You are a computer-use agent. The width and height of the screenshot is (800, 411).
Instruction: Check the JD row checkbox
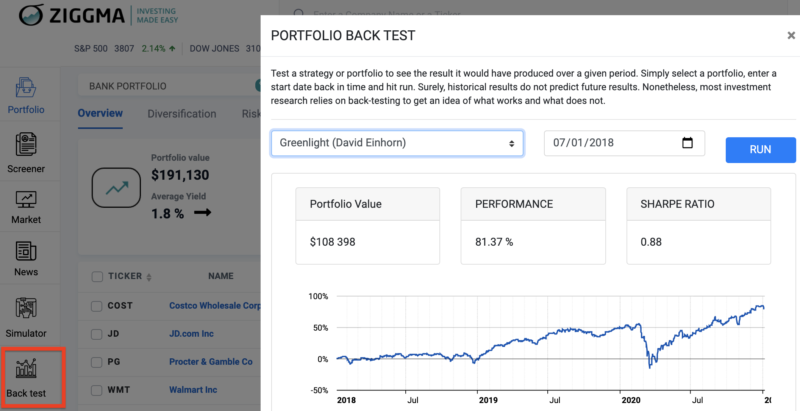coord(96,334)
